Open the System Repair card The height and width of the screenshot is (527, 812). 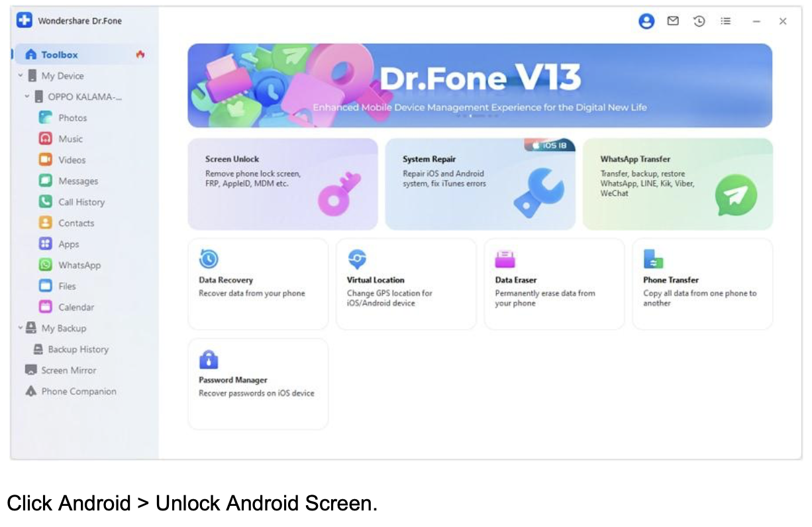[480, 184]
